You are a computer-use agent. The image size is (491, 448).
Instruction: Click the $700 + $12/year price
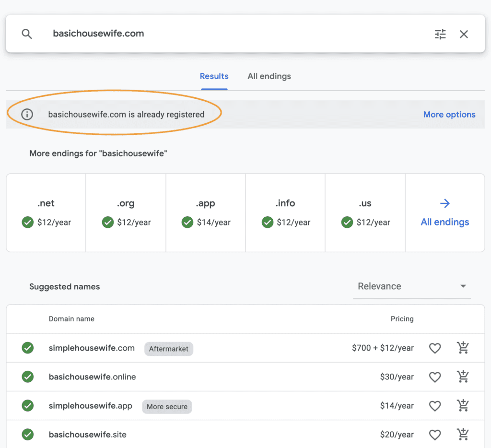click(383, 348)
